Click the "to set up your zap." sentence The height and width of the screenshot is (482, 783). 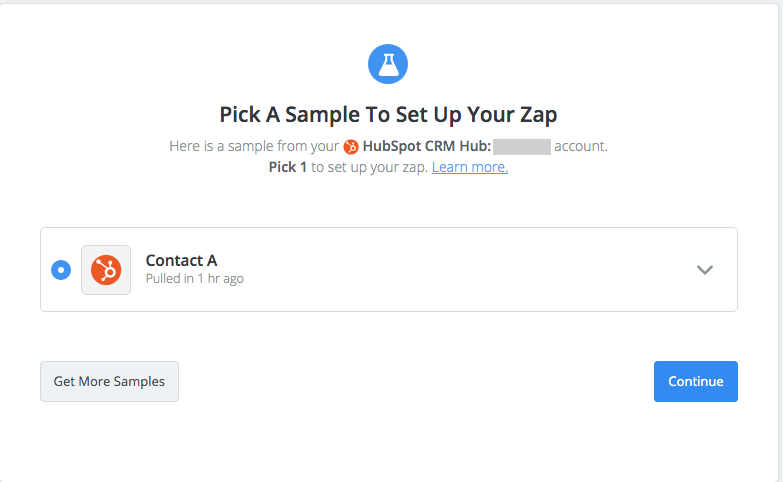pyautogui.click(x=370, y=167)
